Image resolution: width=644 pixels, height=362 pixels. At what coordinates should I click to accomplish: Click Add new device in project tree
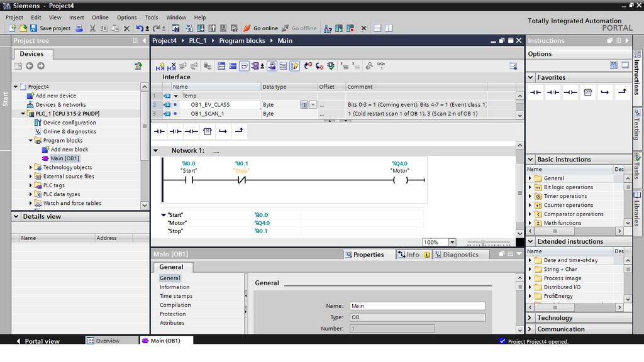[55, 96]
